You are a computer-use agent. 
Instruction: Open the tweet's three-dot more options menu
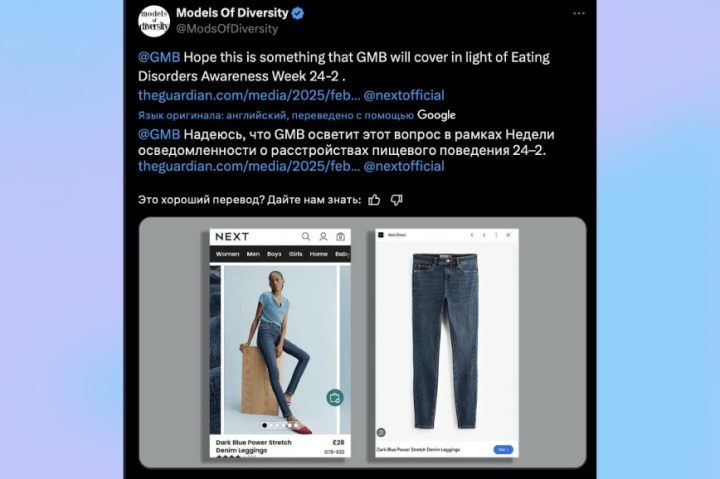pyautogui.click(x=579, y=13)
